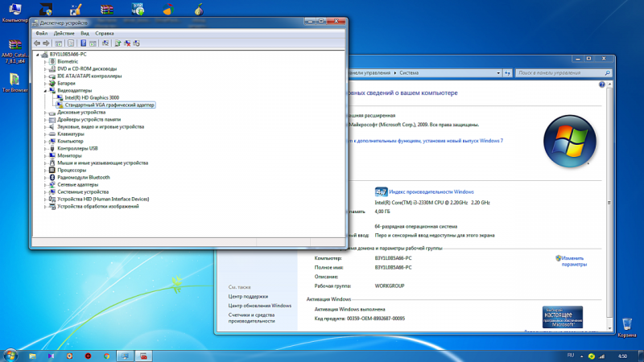644x362 pixels.
Task: Select Устройства обработки изображений row
Action: [x=93, y=207]
